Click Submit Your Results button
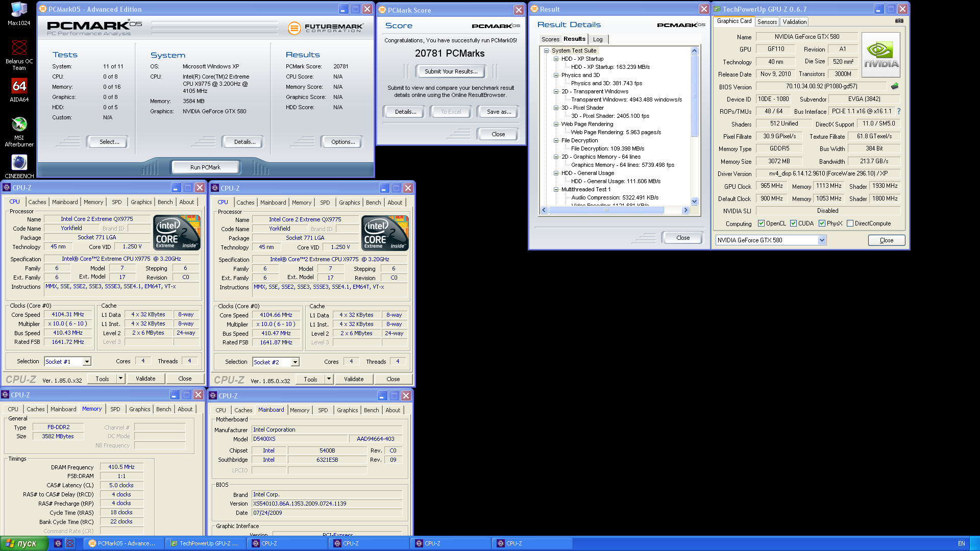The height and width of the screenshot is (551, 980). (x=451, y=71)
